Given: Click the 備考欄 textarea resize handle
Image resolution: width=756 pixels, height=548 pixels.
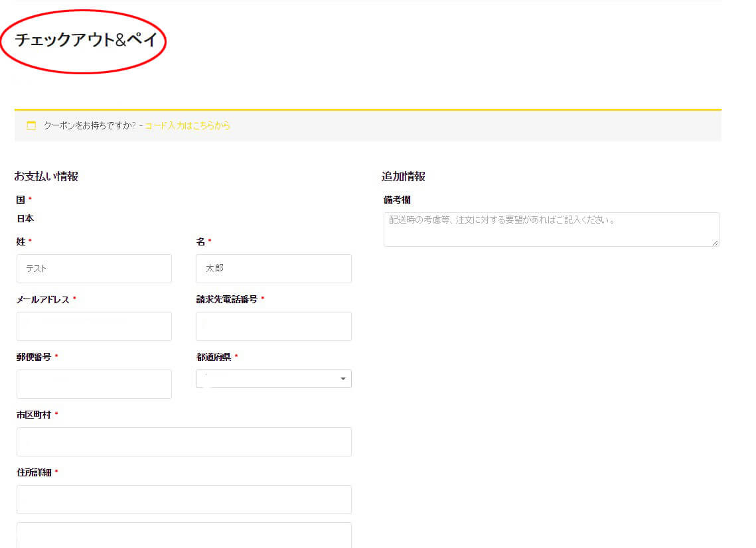Looking at the screenshot, I should pyautogui.click(x=715, y=243).
